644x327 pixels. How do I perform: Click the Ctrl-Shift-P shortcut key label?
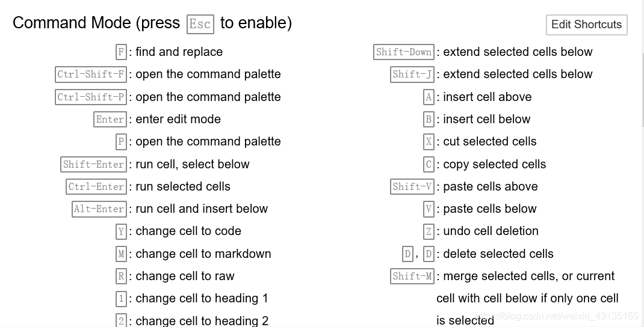click(91, 97)
